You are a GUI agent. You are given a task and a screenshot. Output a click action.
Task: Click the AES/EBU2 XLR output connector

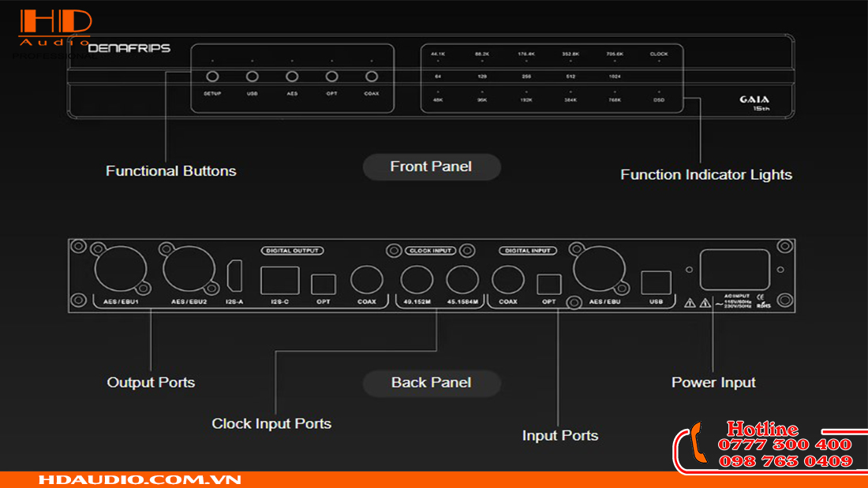(189, 269)
